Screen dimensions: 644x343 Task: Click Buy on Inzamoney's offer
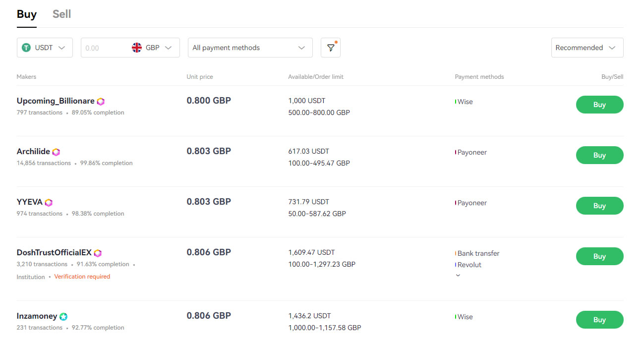(599, 319)
